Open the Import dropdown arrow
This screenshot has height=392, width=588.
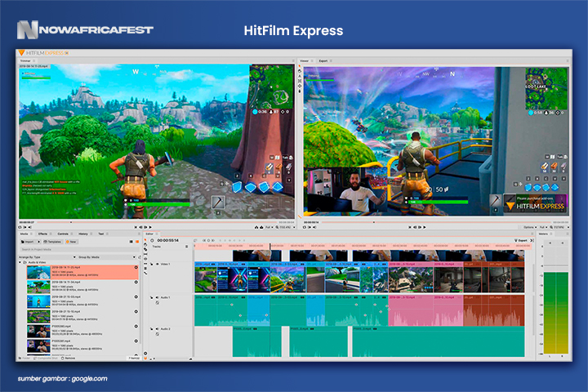click(x=38, y=242)
